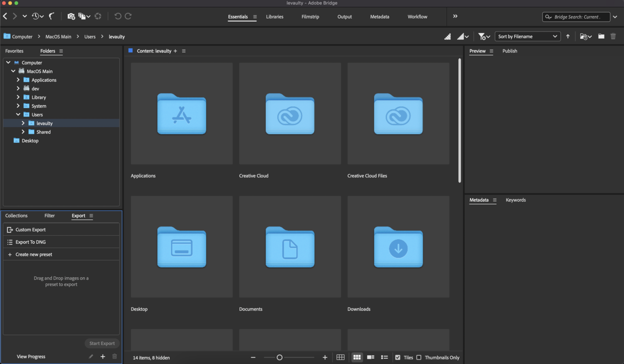This screenshot has width=624, height=364.
Task: Uncheck the Tiles checkbox
Action: tap(398, 357)
